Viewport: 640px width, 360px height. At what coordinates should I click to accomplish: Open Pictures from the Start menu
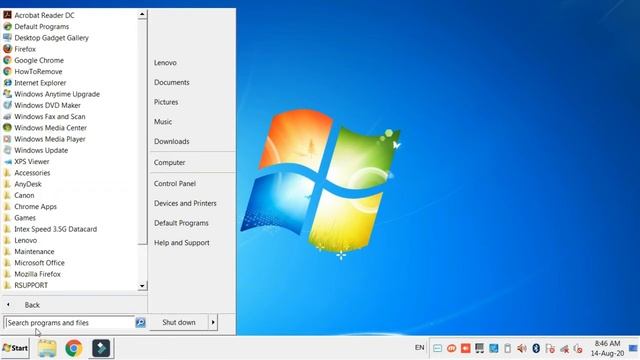(166, 102)
